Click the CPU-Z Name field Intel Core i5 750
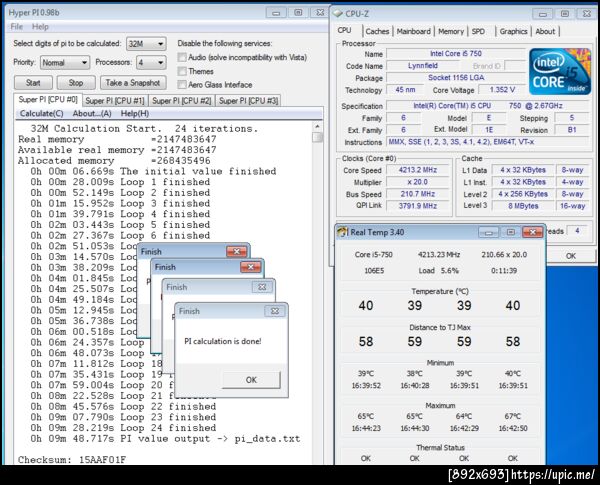 pos(456,54)
